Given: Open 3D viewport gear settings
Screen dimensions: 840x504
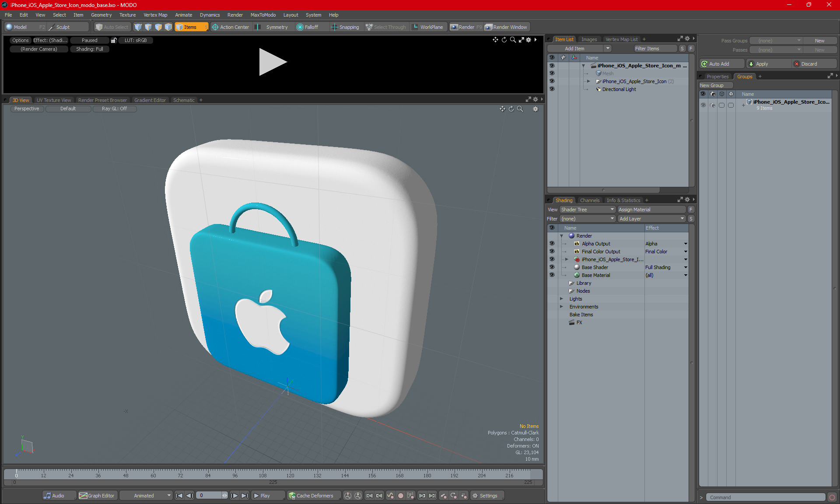Looking at the screenshot, I should point(535,109).
